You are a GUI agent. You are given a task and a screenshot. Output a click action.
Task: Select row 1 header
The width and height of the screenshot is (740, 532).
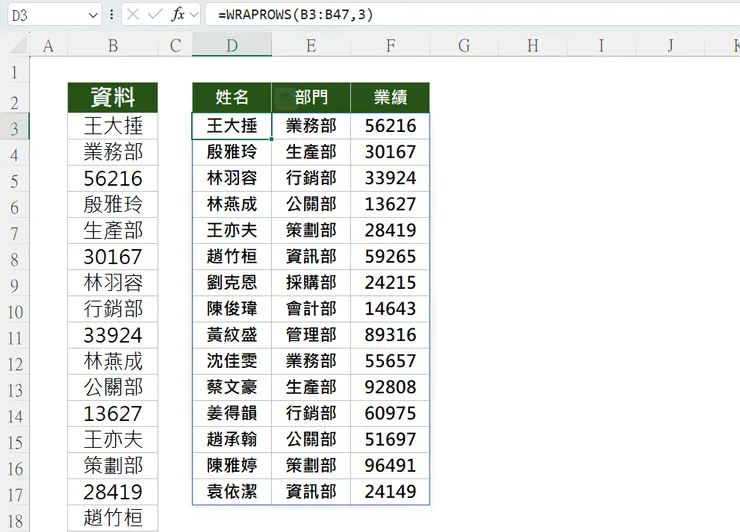pos(15,72)
